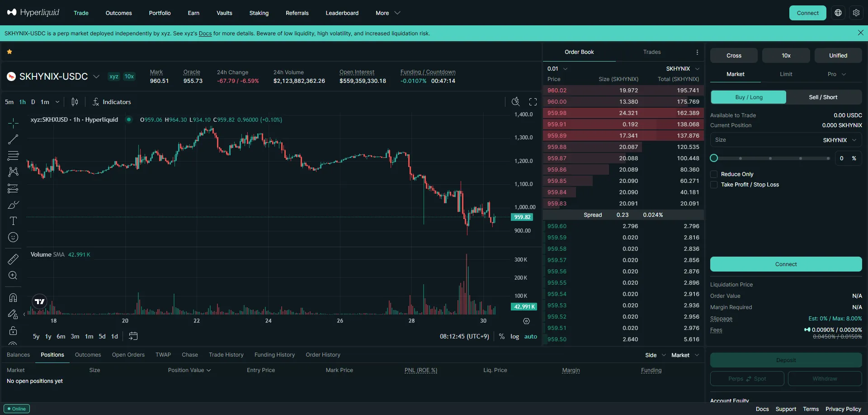Open the More navigation dropdown
Viewport: 868px width, 415px height.
tap(388, 13)
